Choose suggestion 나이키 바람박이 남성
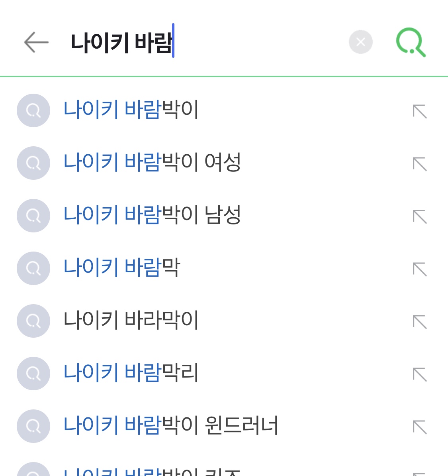 (152, 215)
